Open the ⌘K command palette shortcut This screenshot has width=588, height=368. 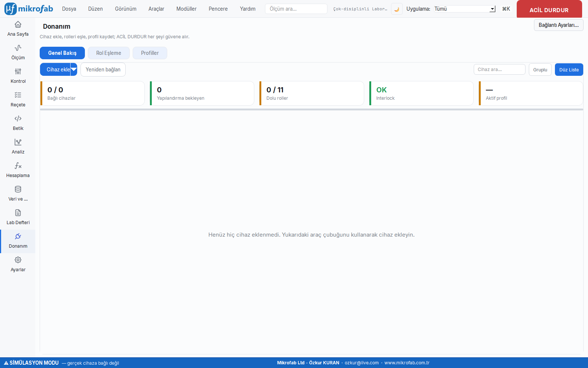point(506,9)
